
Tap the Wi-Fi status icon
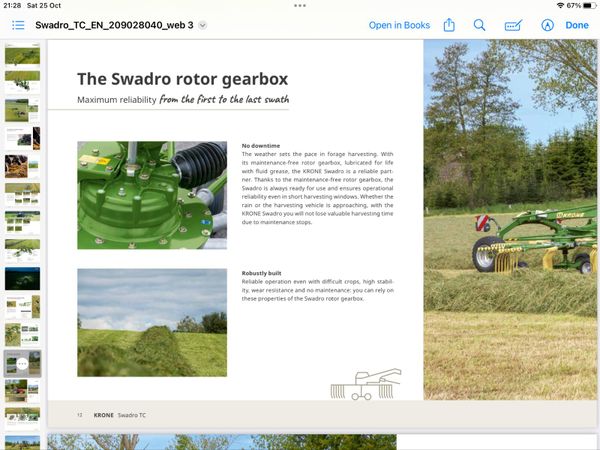pos(560,5)
